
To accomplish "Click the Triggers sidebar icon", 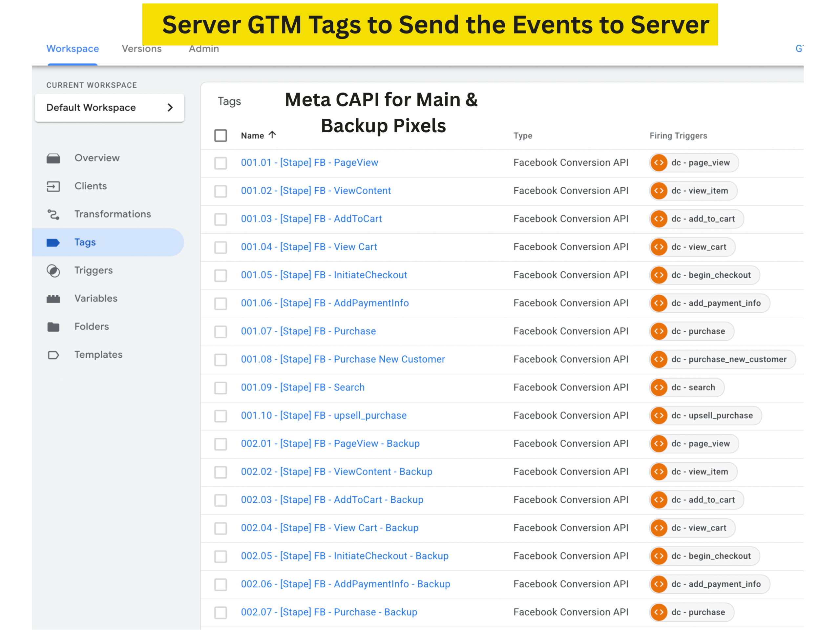I will pyautogui.click(x=53, y=270).
